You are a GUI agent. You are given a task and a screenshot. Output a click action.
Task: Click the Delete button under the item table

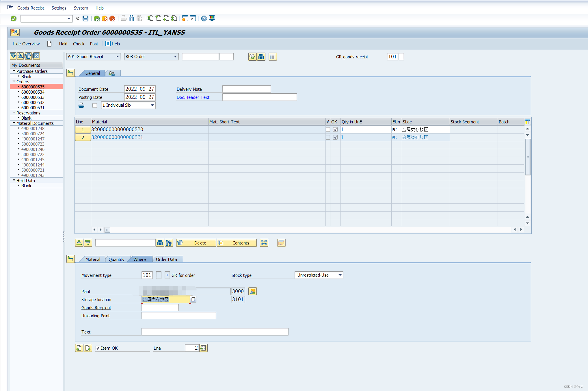[196, 243]
